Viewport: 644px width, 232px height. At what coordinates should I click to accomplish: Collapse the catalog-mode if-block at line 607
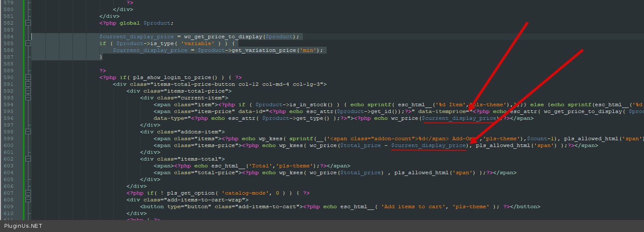[28, 193]
